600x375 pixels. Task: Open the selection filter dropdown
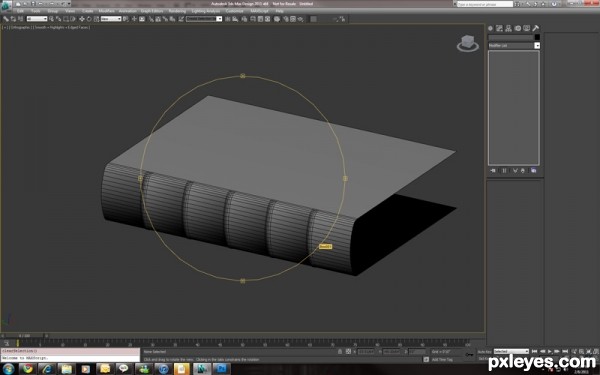pyautogui.click(x=37, y=19)
